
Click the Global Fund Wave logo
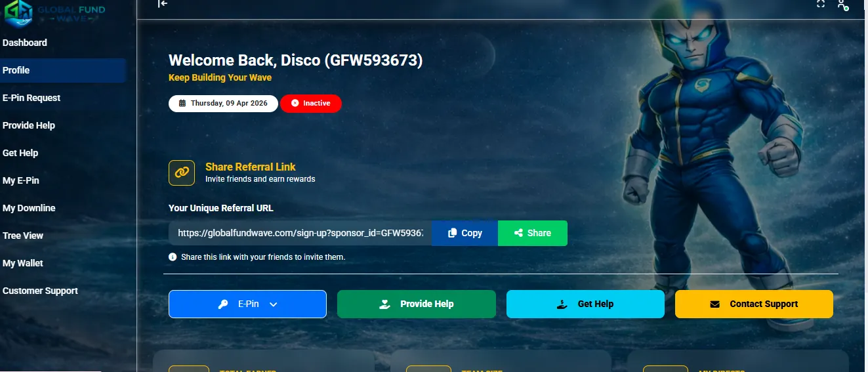tap(54, 13)
